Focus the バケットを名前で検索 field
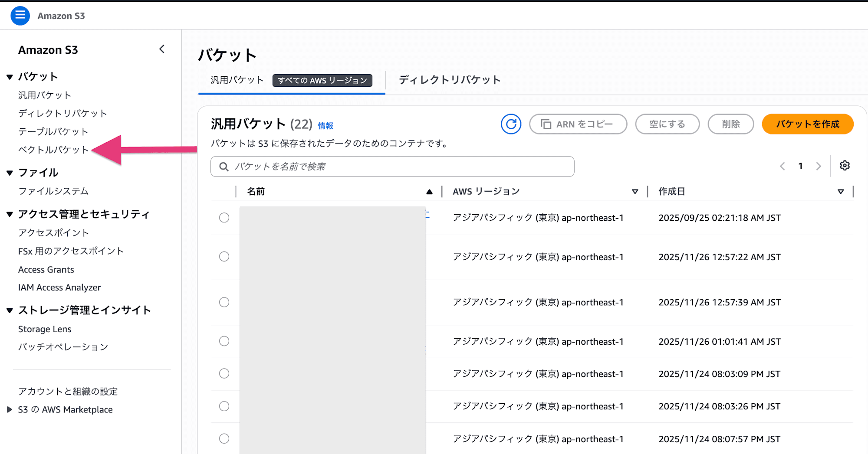Image resolution: width=868 pixels, height=454 pixels. (x=392, y=167)
